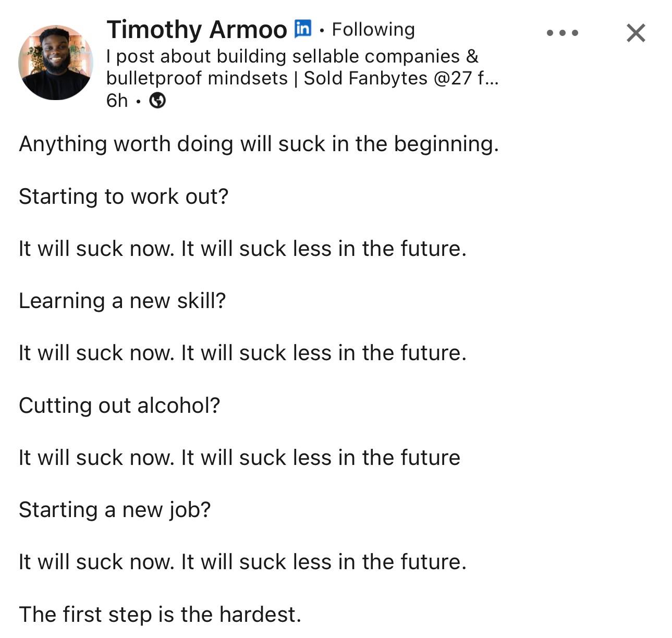Dismiss the post with the X icon
Screen dimensions: 672x638
click(636, 33)
